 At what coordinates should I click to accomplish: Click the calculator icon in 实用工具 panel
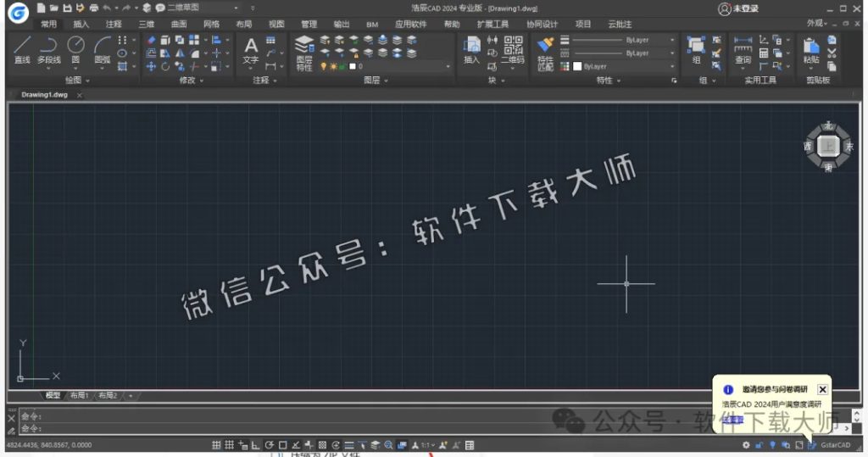[764, 53]
